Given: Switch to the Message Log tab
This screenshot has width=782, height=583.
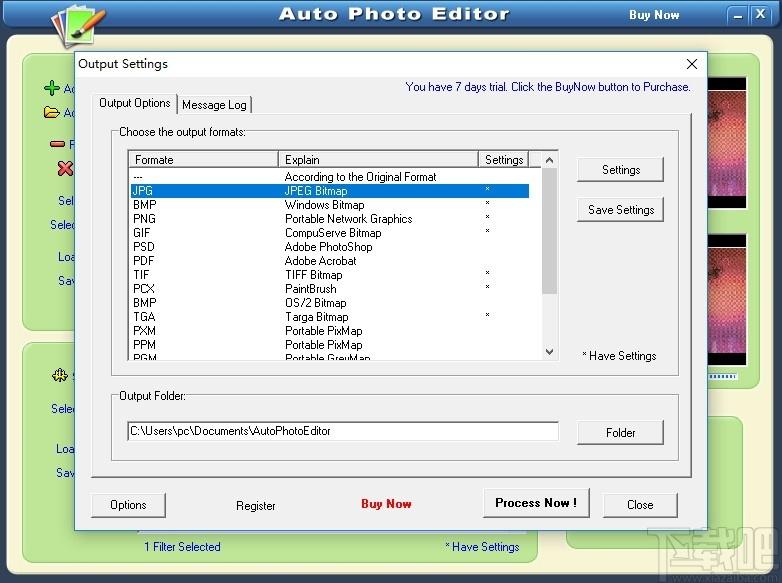Looking at the screenshot, I should (214, 105).
